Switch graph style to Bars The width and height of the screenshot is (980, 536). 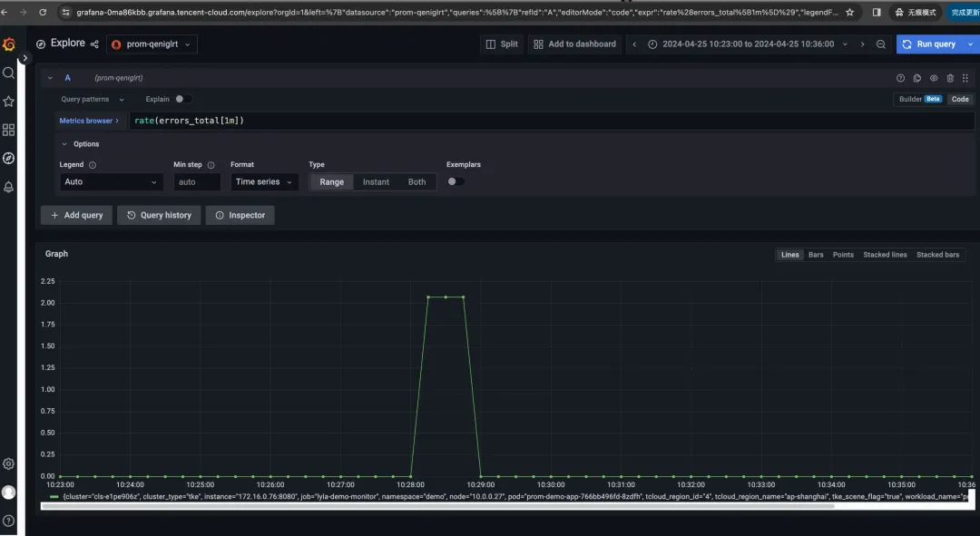coord(816,255)
